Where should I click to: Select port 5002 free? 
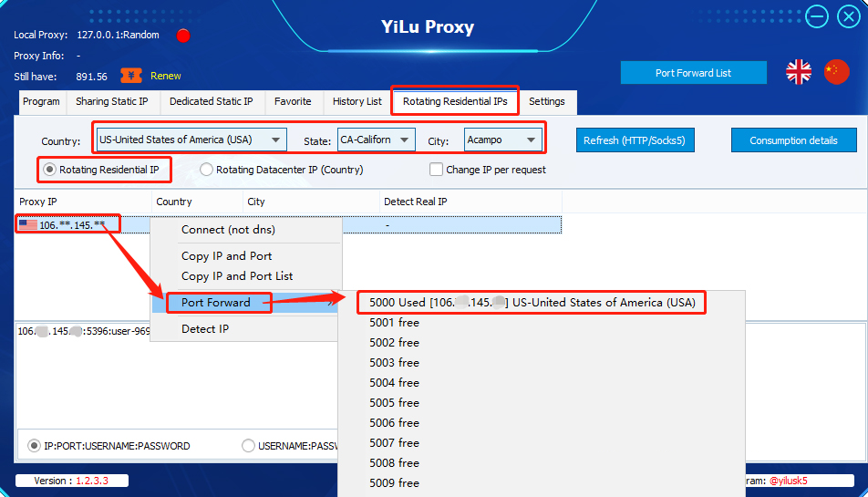[x=394, y=343]
